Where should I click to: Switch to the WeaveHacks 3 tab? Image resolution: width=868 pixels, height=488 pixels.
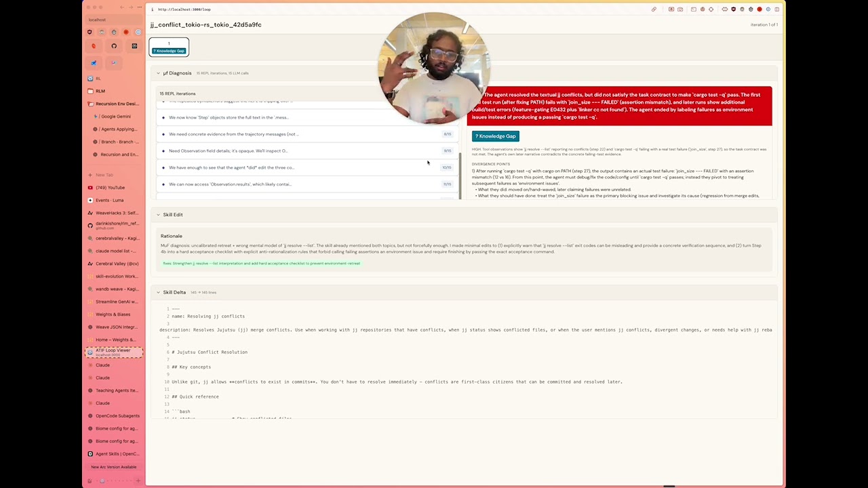[114, 213]
